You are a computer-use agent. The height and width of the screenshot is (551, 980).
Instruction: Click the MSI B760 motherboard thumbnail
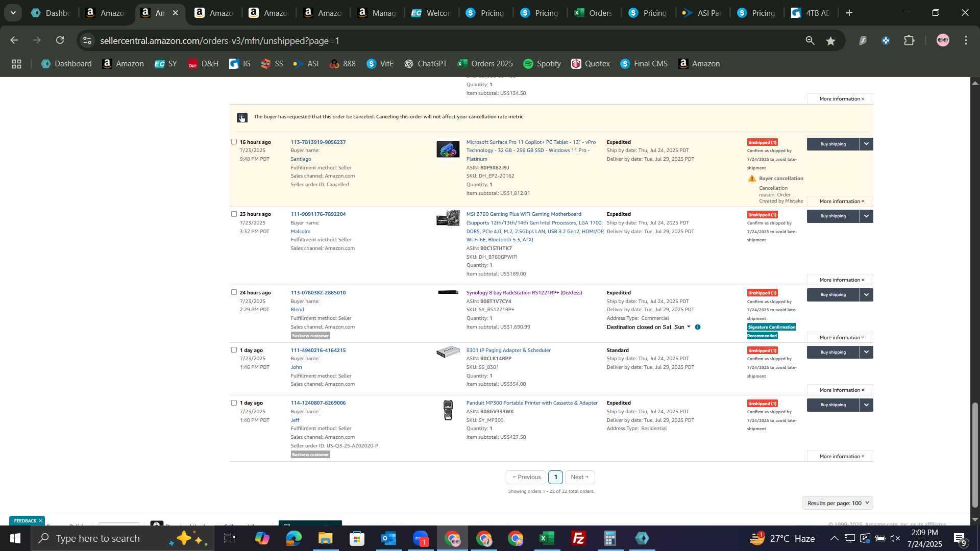pyautogui.click(x=448, y=218)
